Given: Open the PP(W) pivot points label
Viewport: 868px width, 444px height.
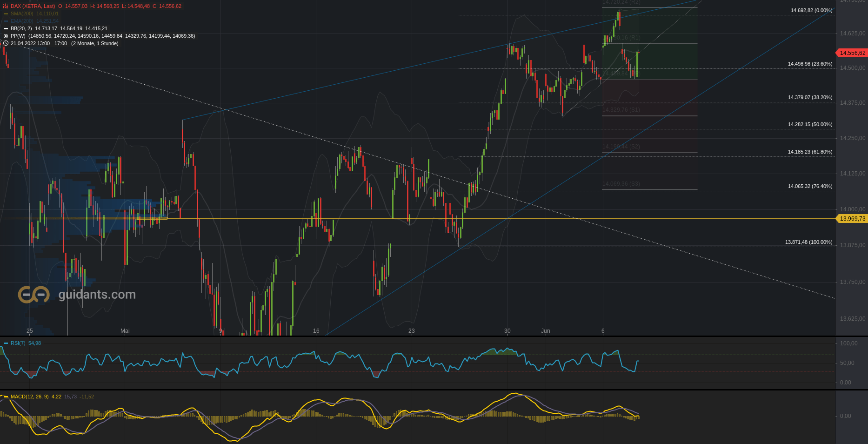Looking at the screenshot, I should click(x=18, y=36).
